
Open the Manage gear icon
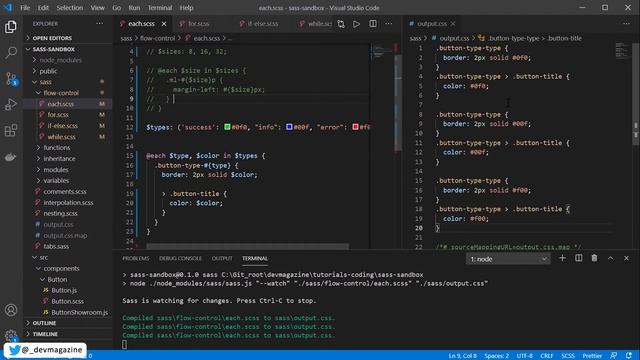(11, 336)
